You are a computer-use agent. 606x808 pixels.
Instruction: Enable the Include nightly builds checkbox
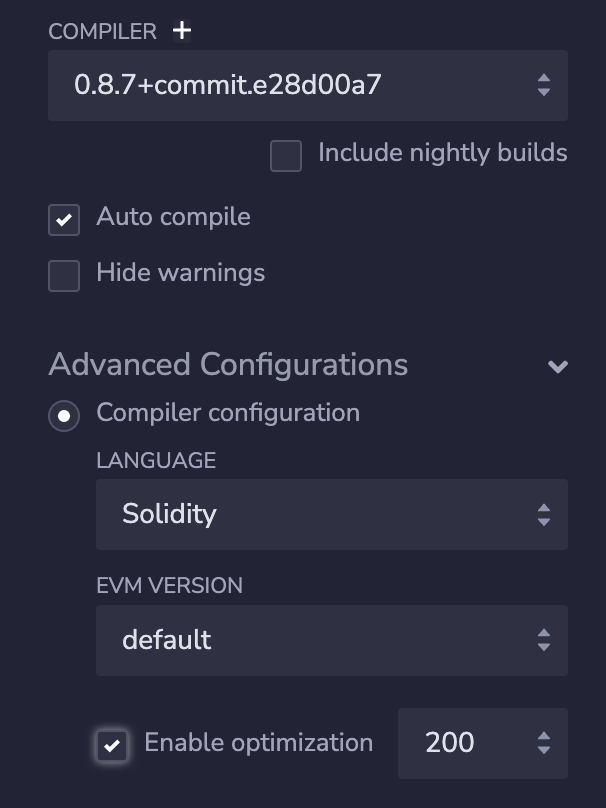pos(286,156)
